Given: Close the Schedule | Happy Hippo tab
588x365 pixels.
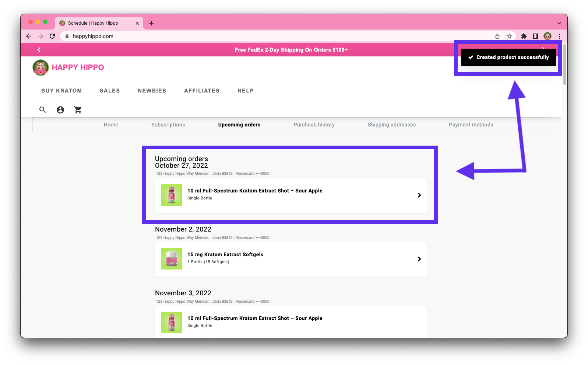Looking at the screenshot, I should coord(137,23).
